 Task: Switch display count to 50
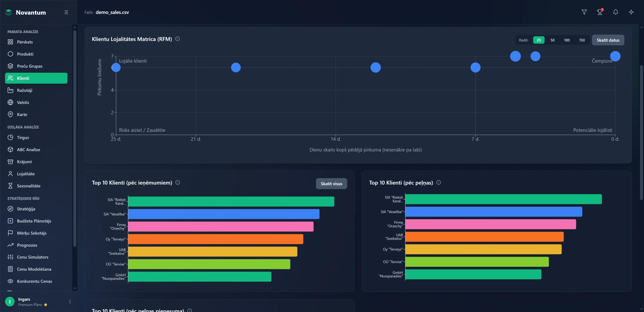552,40
